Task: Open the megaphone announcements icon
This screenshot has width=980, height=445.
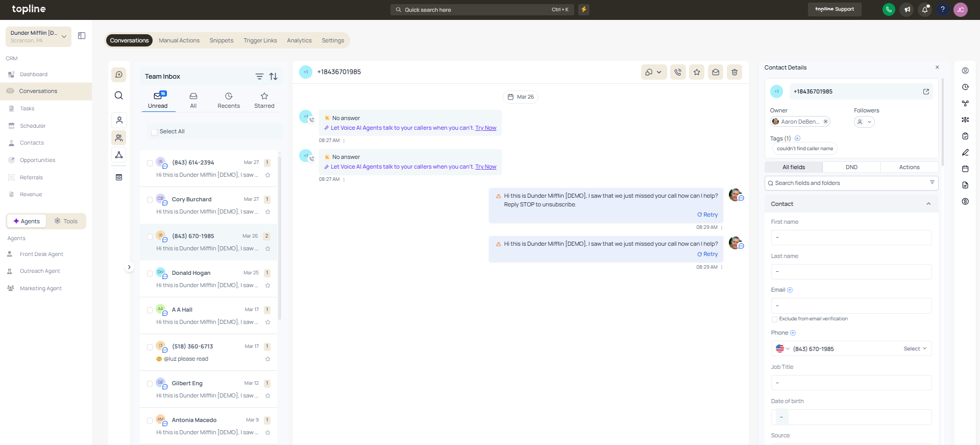Action: pyautogui.click(x=907, y=9)
